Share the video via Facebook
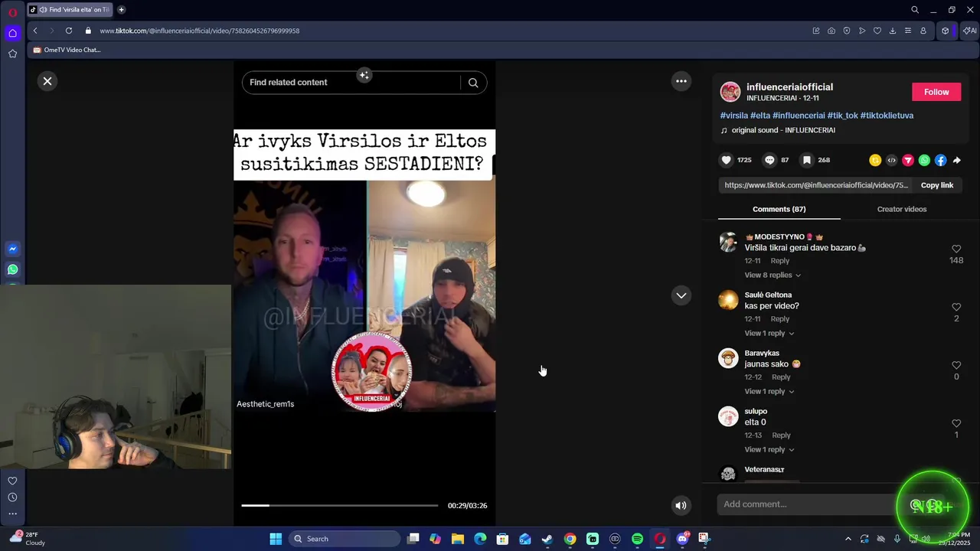This screenshot has width=980, height=551. click(940, 160)
